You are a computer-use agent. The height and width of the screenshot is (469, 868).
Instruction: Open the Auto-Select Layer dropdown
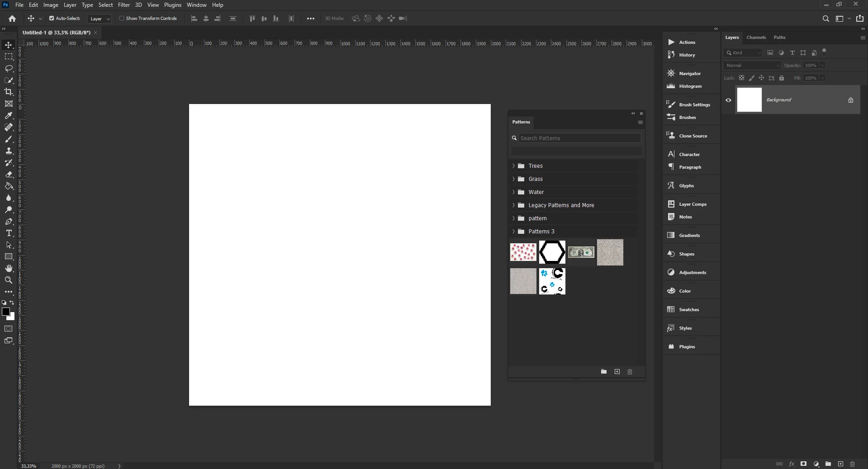click(99, 19)
